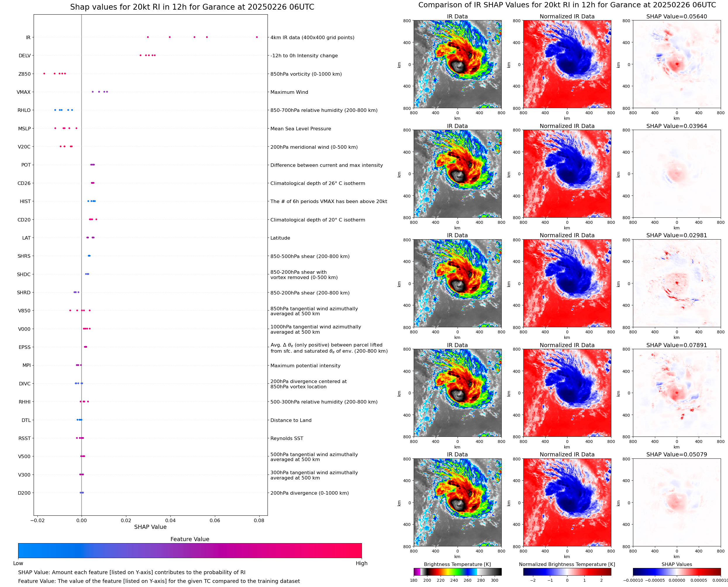Click the Normalized Brightness Temperature colorbar

[x=567, y=572]
